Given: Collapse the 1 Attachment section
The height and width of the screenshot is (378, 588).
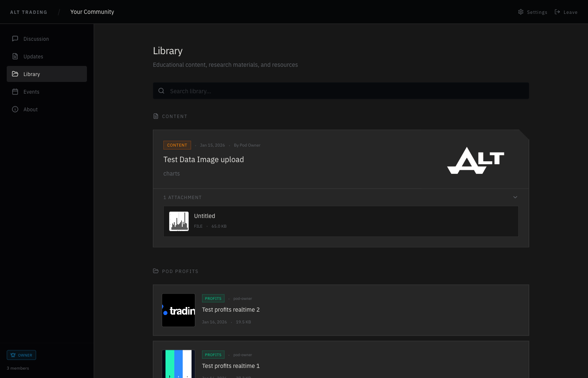Looking at the screenshot, I should (515, 197).
